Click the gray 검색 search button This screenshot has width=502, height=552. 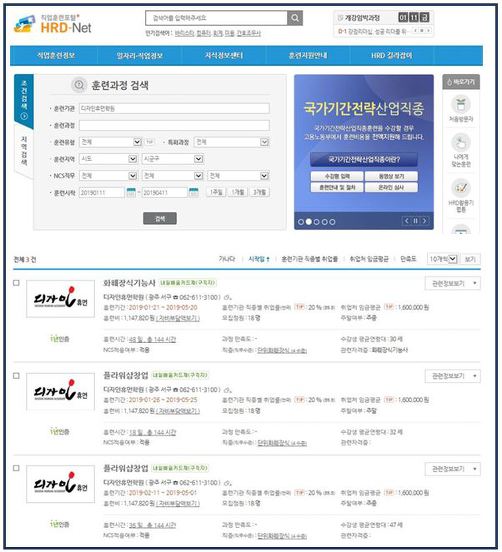[160, 218]
